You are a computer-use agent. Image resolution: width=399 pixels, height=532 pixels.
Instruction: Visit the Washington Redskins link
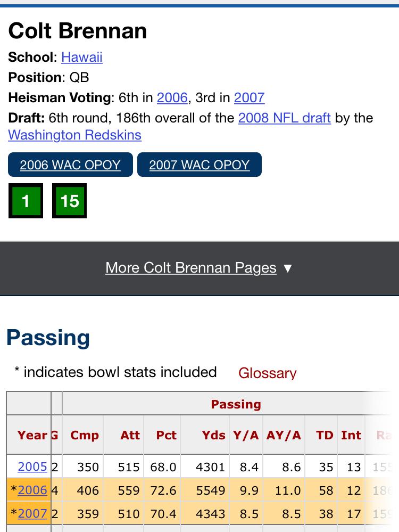[x=74, y=135]
